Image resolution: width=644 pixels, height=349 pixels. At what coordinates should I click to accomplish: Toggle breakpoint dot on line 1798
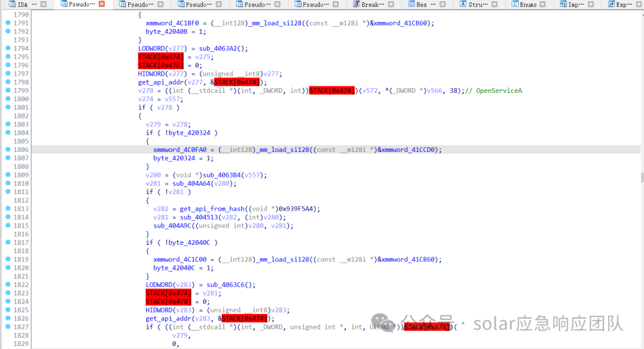coord(8,82)
